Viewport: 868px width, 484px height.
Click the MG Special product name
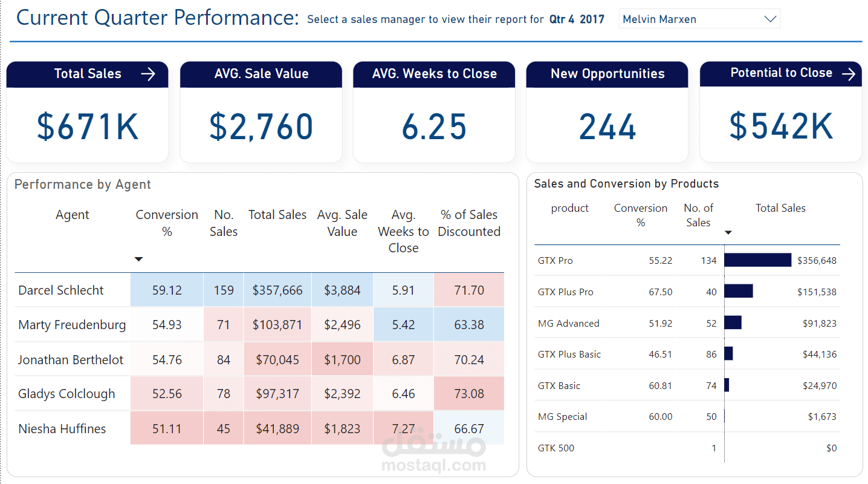[x=562, y=417]
